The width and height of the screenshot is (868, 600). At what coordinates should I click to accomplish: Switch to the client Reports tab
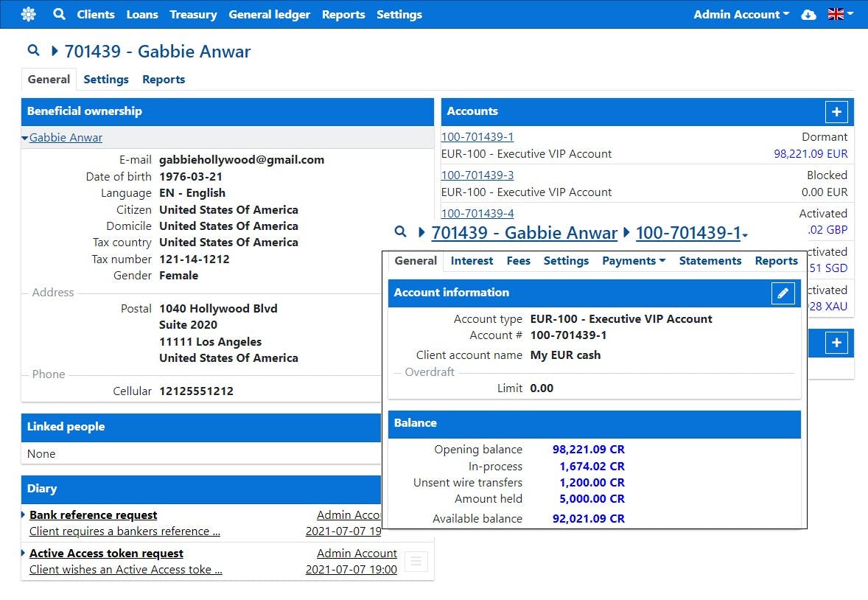coord(164,79)
